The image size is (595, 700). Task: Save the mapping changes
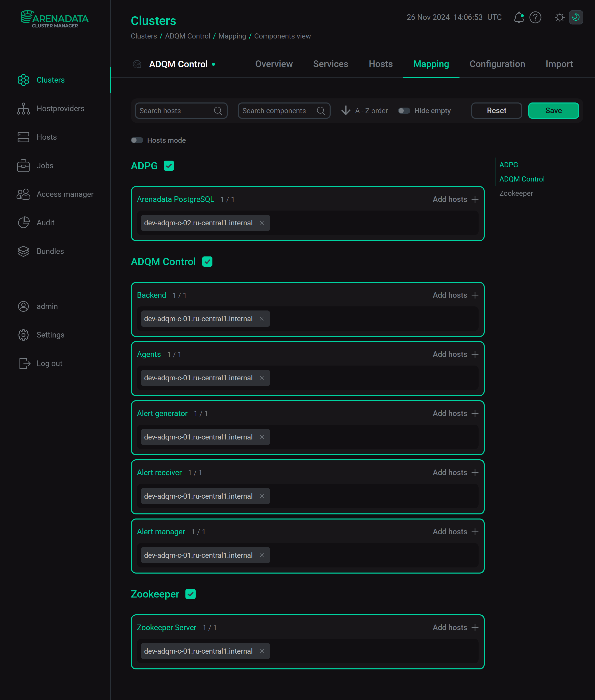(553, 110)
